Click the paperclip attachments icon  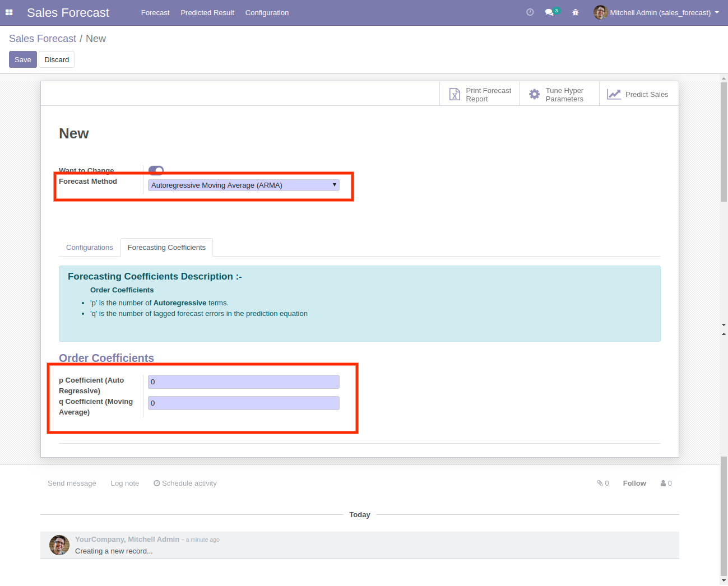tap(600, 483)
